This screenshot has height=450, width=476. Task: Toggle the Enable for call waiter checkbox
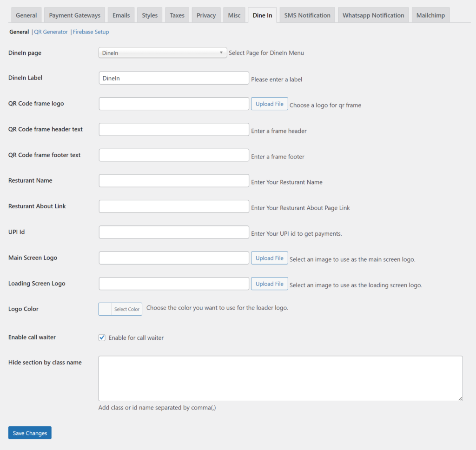pos(102,337)
